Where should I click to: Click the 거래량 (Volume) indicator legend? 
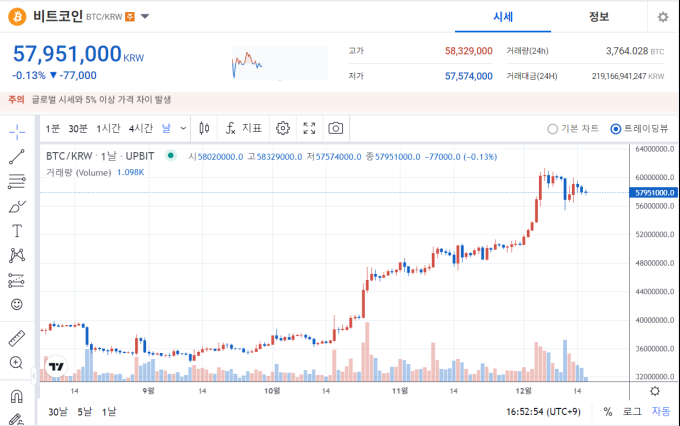coord(78,173)
